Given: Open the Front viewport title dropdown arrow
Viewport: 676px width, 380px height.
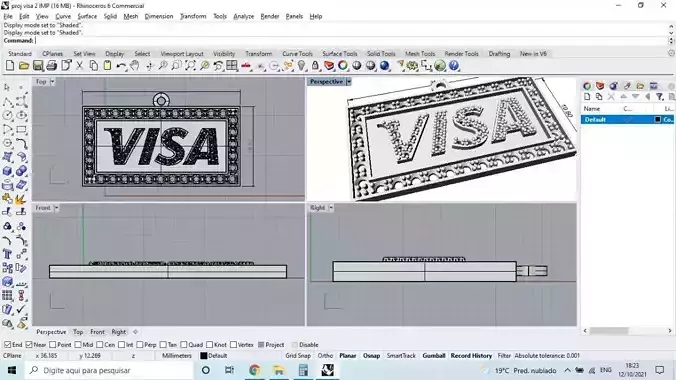Looking at the screenshot, I should click(x=56, y=208).
